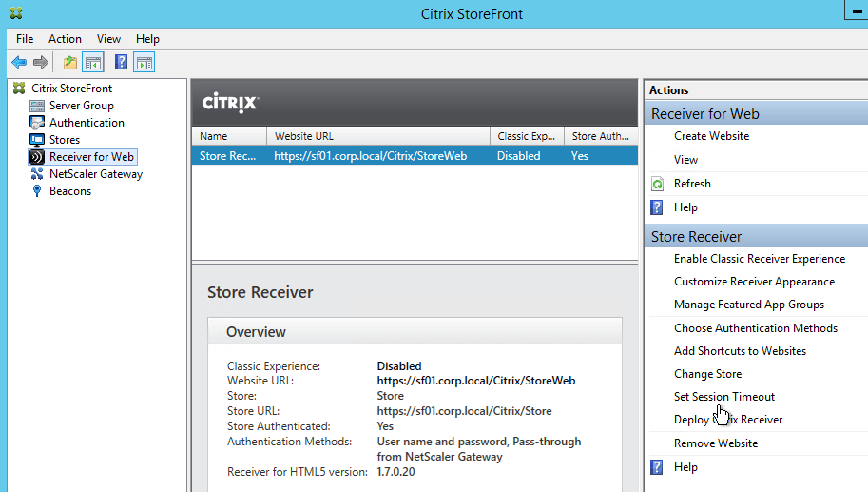Click the Stores monitor icon
Screen dimensions: 868x492
[x=37, y=140]
